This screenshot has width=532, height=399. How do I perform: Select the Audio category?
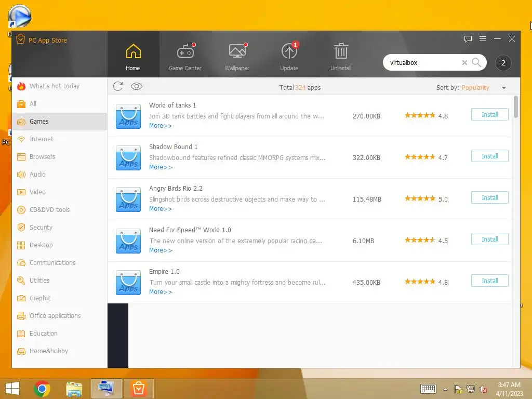(60, 175)
